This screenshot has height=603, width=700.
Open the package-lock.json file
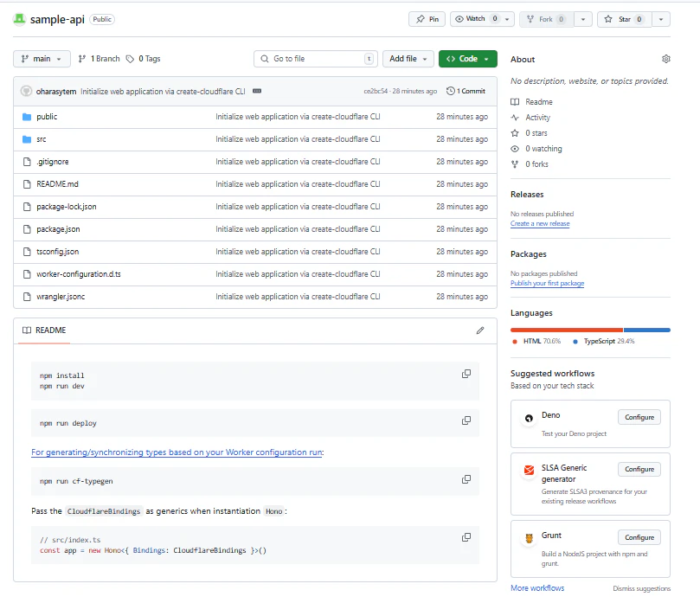tap(67, 207)
